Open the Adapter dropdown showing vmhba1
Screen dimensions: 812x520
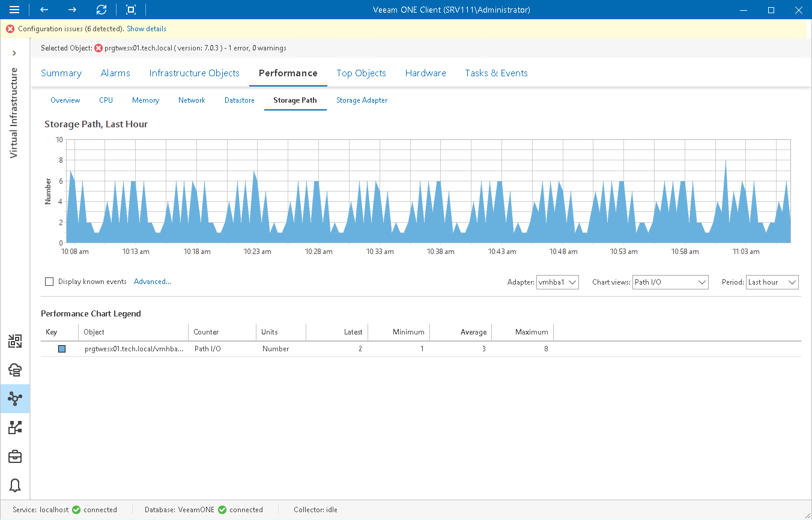[557, 282]
